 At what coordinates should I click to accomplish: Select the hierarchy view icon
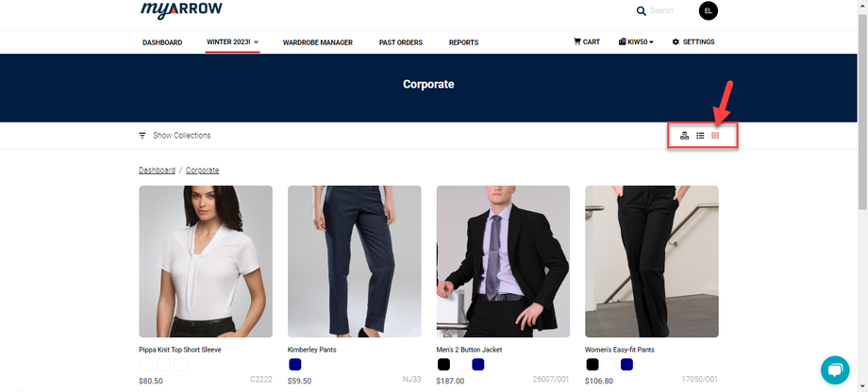[684, 136]
